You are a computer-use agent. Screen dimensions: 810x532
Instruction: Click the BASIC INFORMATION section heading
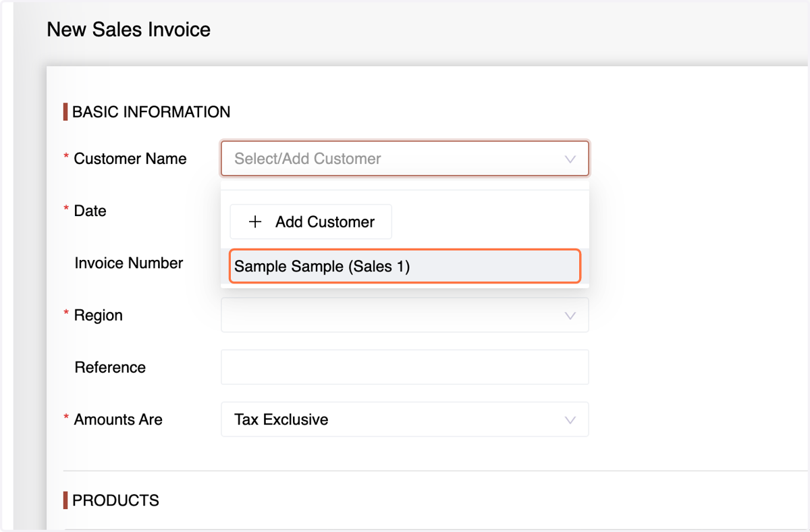pos(151,112)
